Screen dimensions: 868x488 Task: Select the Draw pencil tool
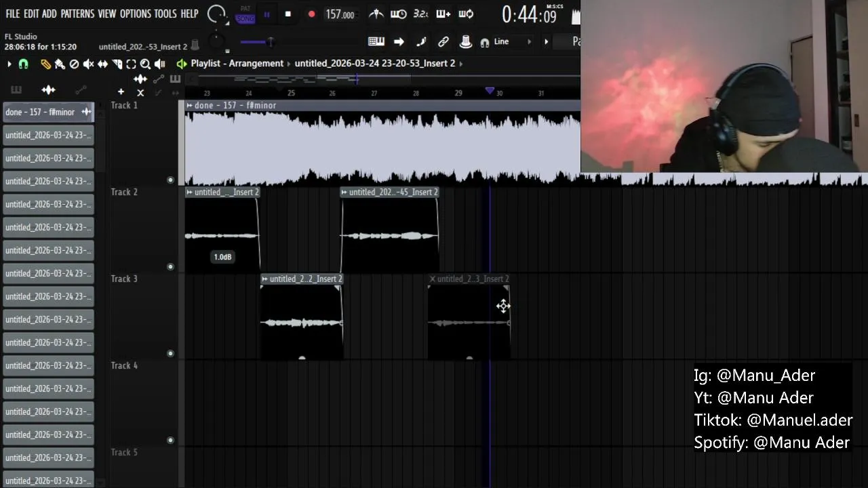45,64
